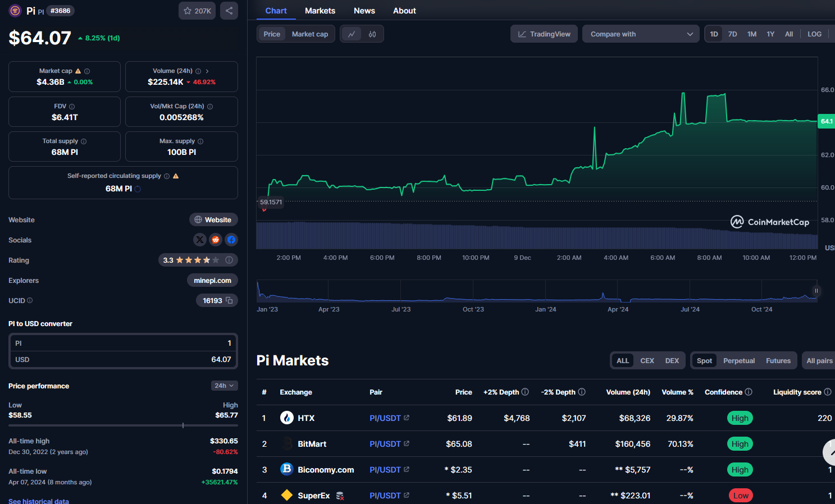Select the 1M time range

[x=752, y=34]
